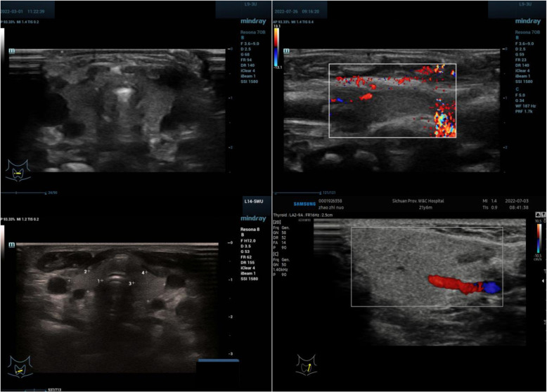Click the color Doppler ROI box in the 2022-07-26 image
This screenshot has width=547, height=392.
pyautogui.click(x=392, y=100)
